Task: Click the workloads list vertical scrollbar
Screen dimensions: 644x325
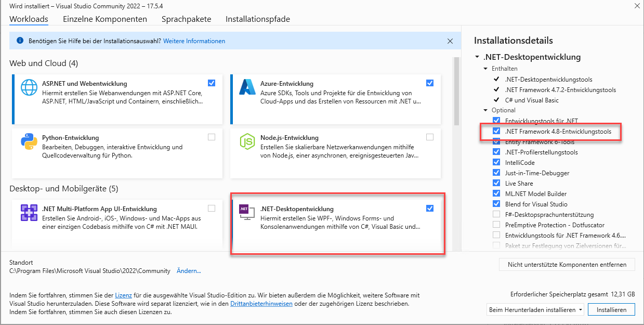Action: [456, 92]
